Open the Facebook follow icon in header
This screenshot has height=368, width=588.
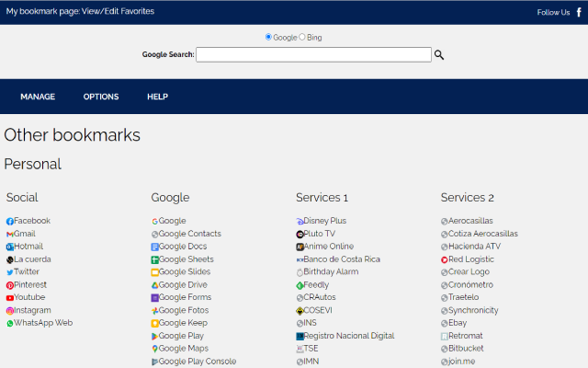(579, 12)
